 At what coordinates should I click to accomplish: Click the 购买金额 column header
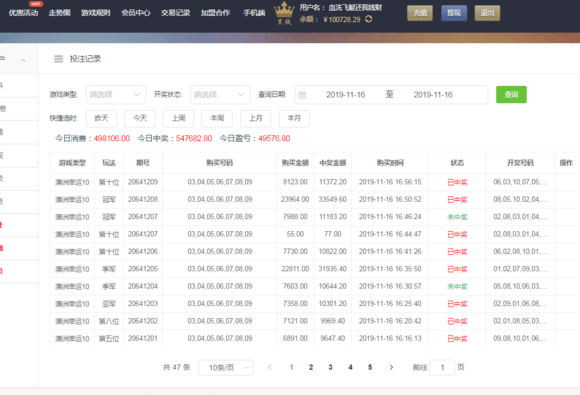[x=295, y=163]
